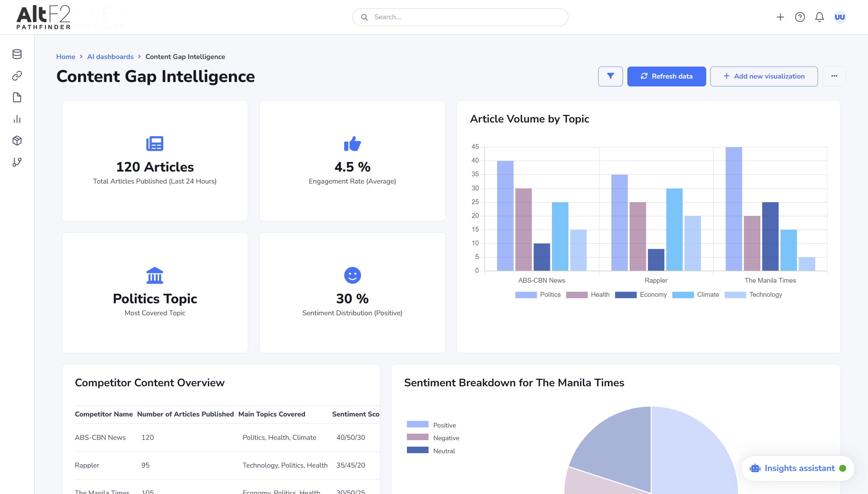Click the 40/50/30 sentiment score cell
The height and width of the screenshot is (494, 868).
(351, 437)
